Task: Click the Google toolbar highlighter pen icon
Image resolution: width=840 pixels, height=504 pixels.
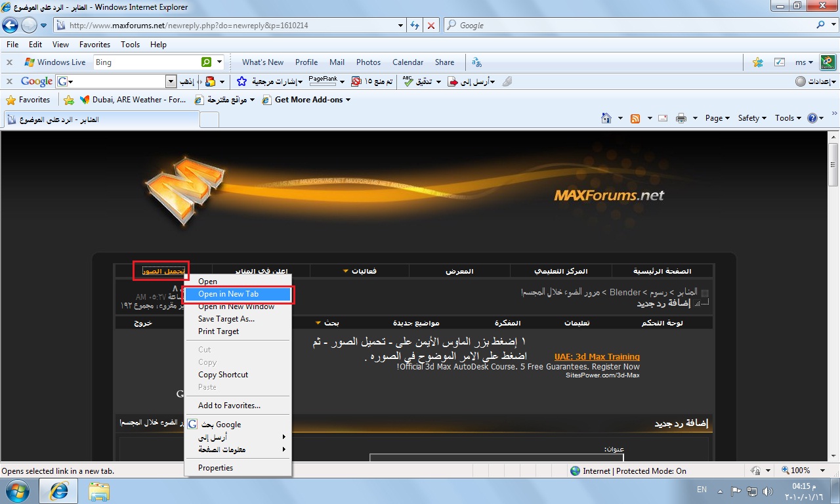Action: (x=507, y=81)
